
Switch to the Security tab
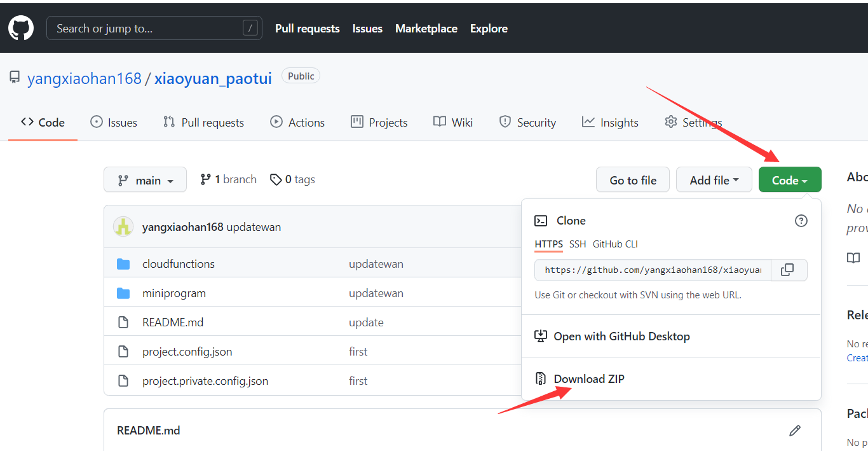point(527,122)
